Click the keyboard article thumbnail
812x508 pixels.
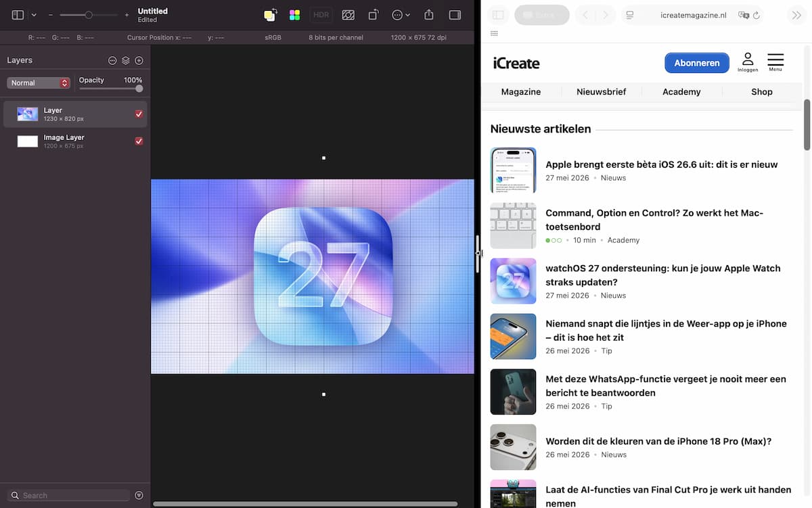(x=514, y=226)
